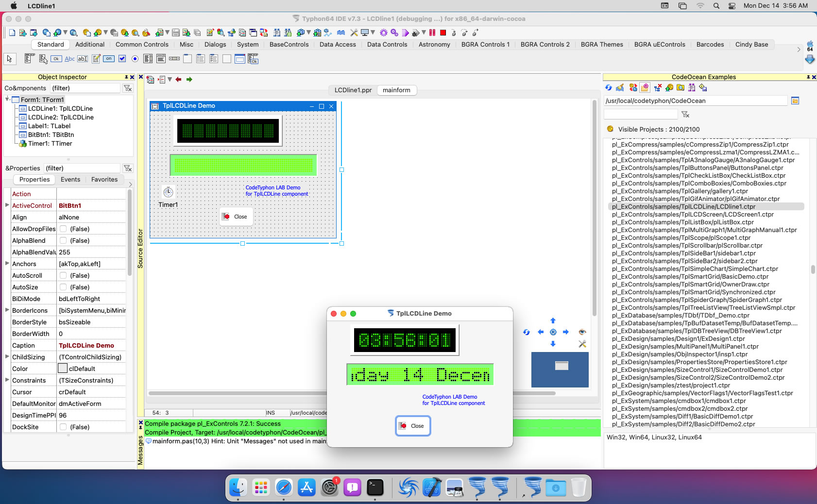Viewport: 817px width, 504px height.
Task: Toggle the DockSite checkbox
Action: [x=63, y=427]
